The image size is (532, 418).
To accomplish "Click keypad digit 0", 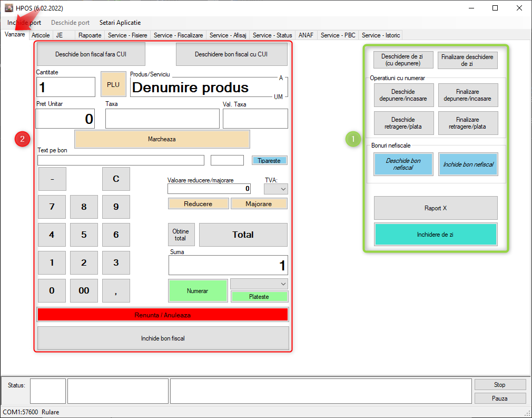I will (x=52, y=290).
